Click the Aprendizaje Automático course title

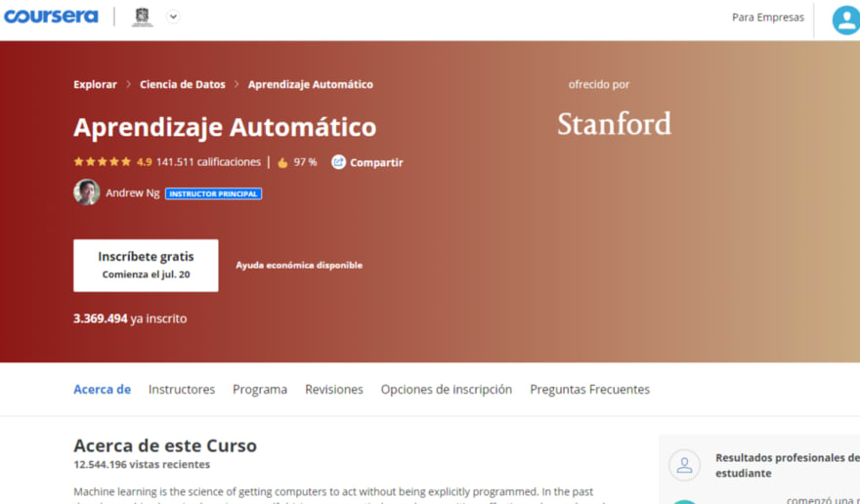[x=225, y=127]
